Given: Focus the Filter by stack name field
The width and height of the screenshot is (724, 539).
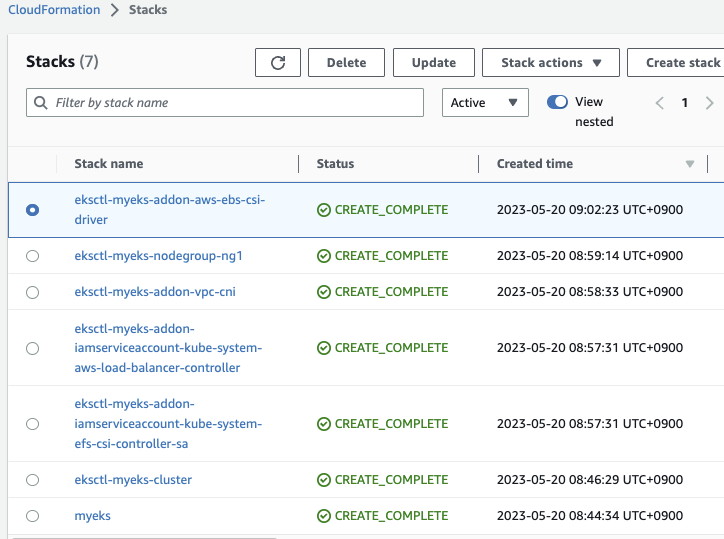Looking at the screenshot, I should pos(225,103).
